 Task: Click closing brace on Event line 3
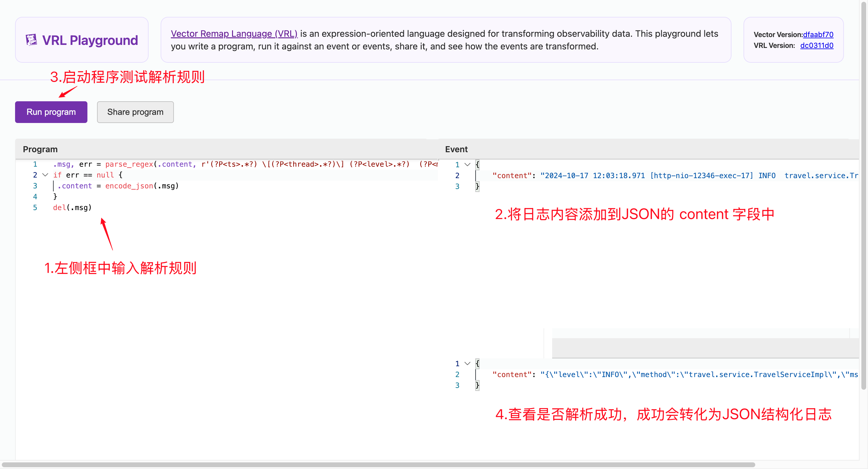tap(477, 186)
